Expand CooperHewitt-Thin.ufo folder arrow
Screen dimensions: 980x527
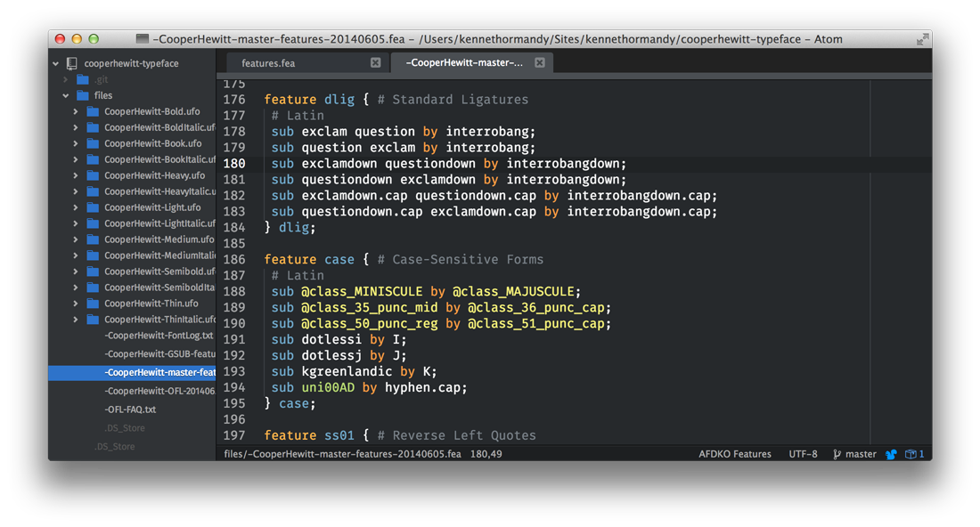[76, 304]
